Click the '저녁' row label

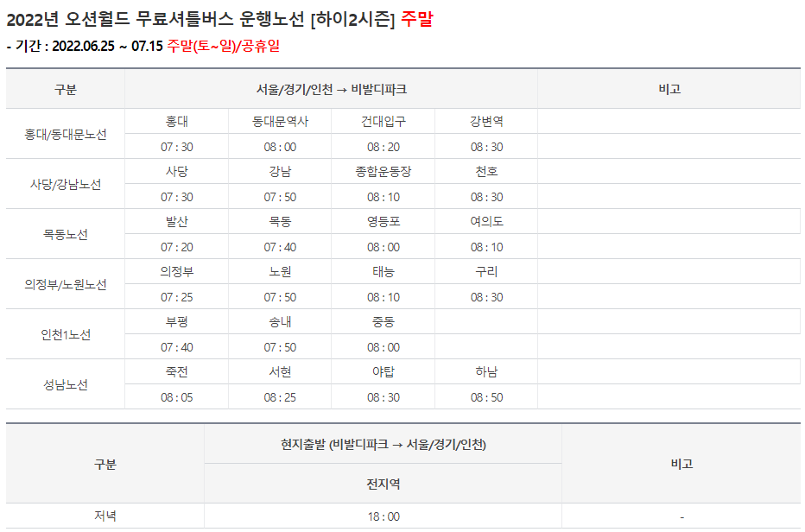[105, 516]
